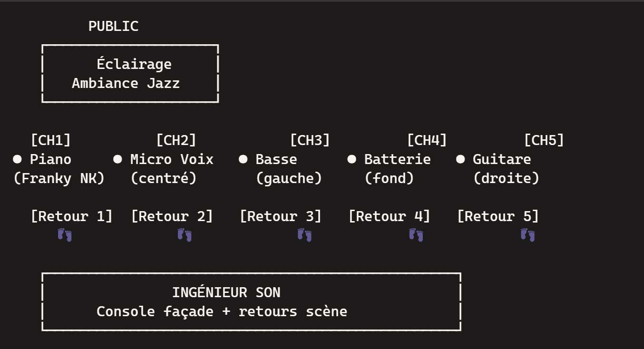Click the PUBLIC label at top
The height and width of the screenshot is (349, 644).
pos(113,26)
